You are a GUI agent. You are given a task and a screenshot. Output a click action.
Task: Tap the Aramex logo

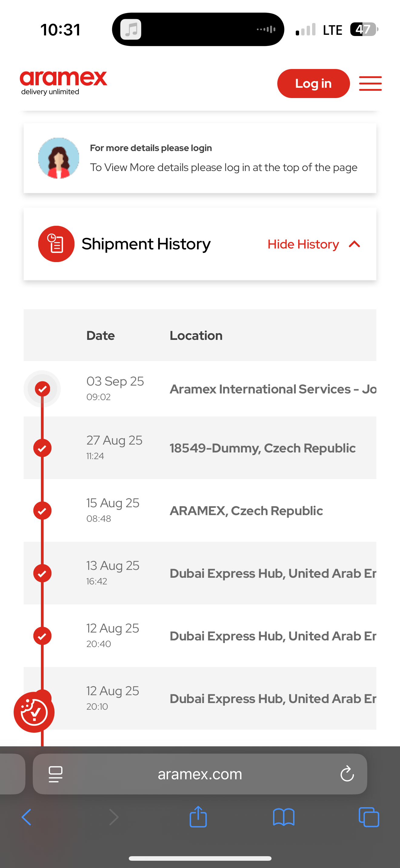pyautogui.click(x=63, y=83)
